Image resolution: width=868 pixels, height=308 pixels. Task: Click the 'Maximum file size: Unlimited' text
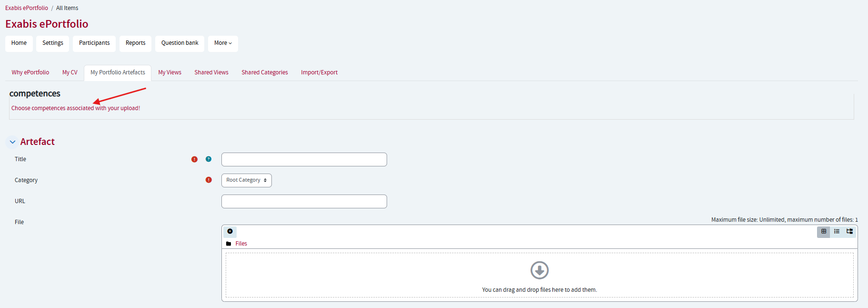pyautogui.click(x=748, y=220)
